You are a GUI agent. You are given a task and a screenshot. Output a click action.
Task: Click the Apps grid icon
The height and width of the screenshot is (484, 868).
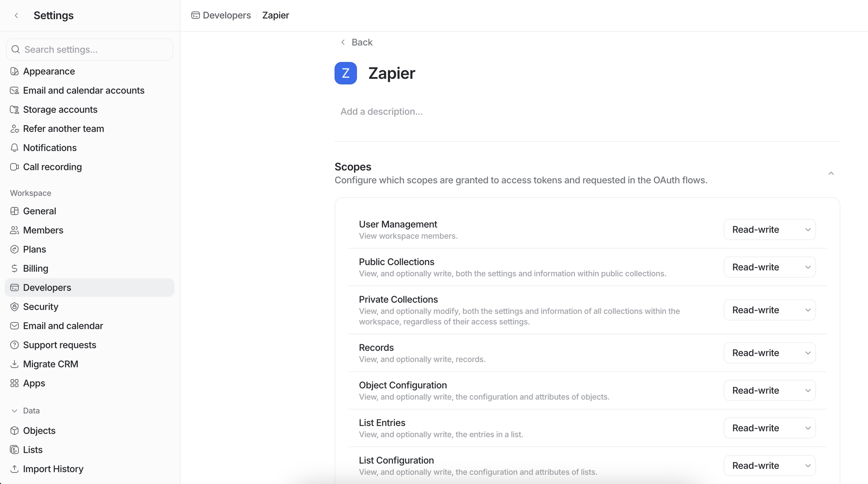[14, 383]
